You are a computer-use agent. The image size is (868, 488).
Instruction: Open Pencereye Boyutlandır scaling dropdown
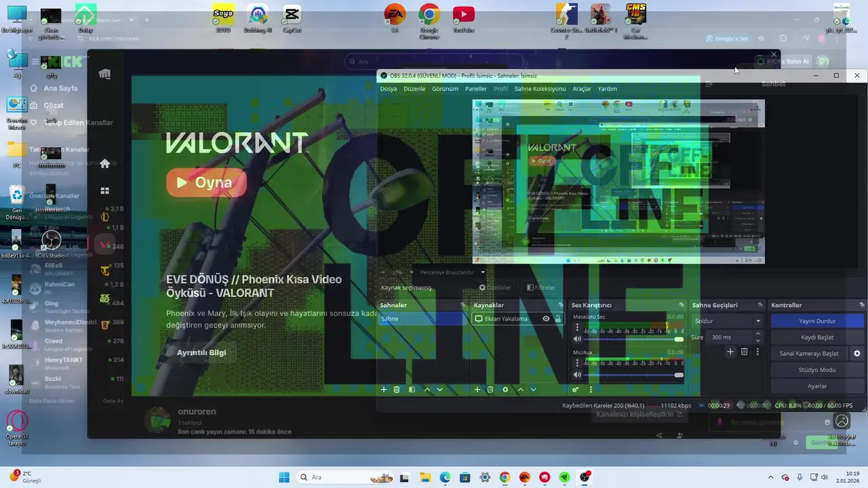point(453,272)
